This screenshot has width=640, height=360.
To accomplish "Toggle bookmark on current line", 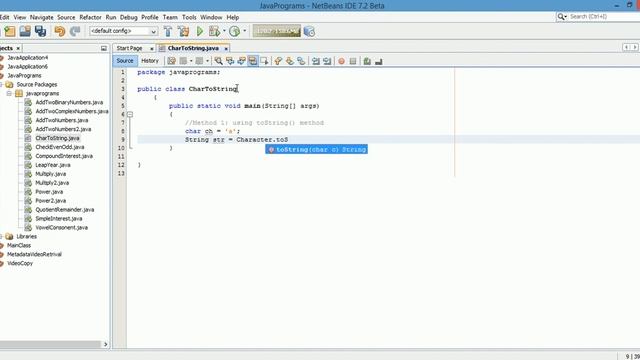I will point(301,61).
